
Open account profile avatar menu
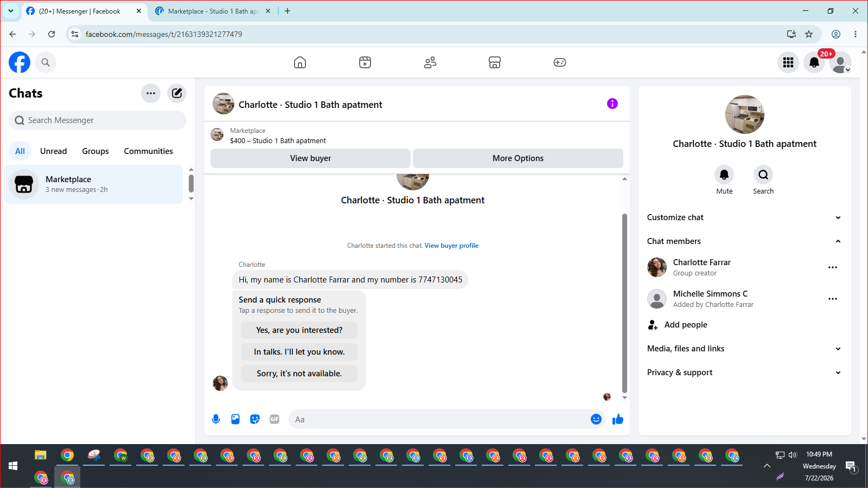[840, 62]
